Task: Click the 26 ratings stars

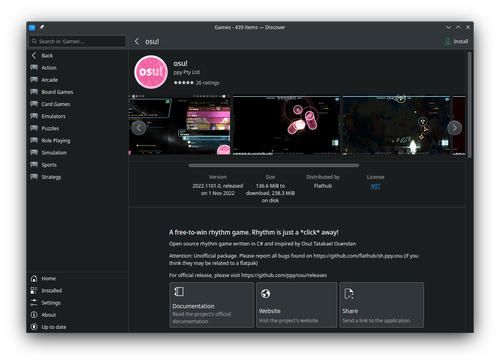Action: (183, 83)
